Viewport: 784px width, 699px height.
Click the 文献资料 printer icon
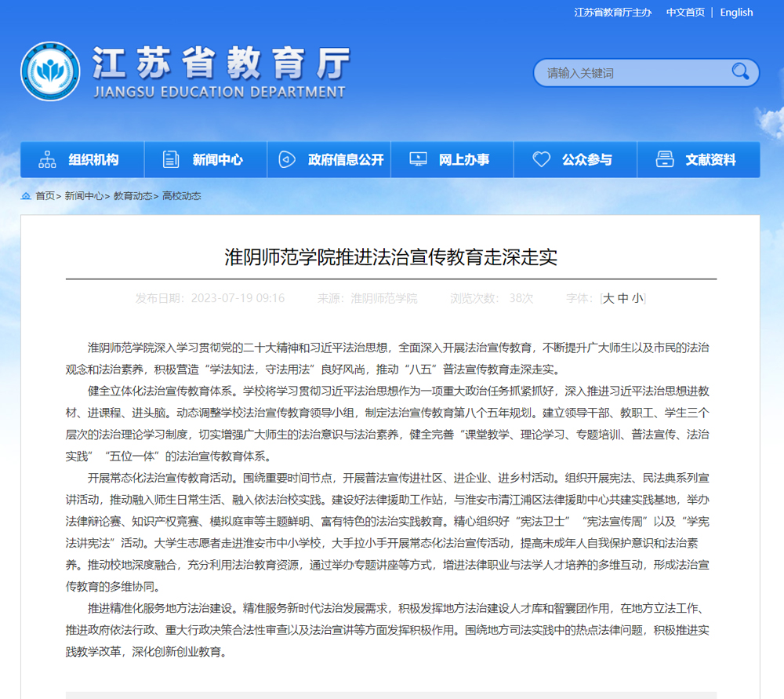pyautogui.click(x=665, y=159)
